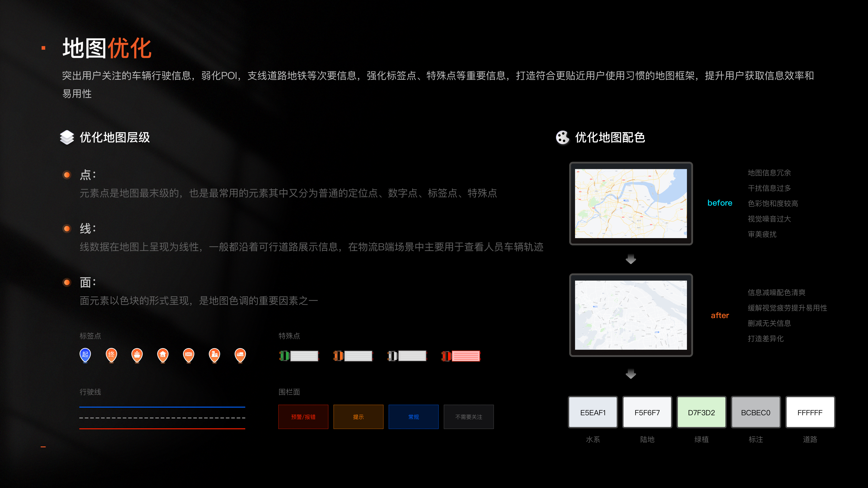Pick the E5EAF1 water color swatch

coord(593,412)
